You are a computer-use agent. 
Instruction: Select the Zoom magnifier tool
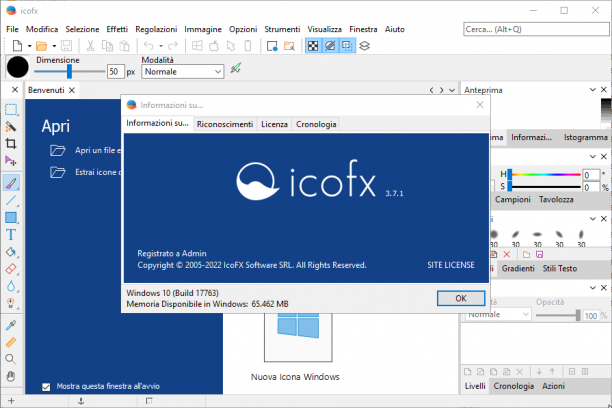11,359
